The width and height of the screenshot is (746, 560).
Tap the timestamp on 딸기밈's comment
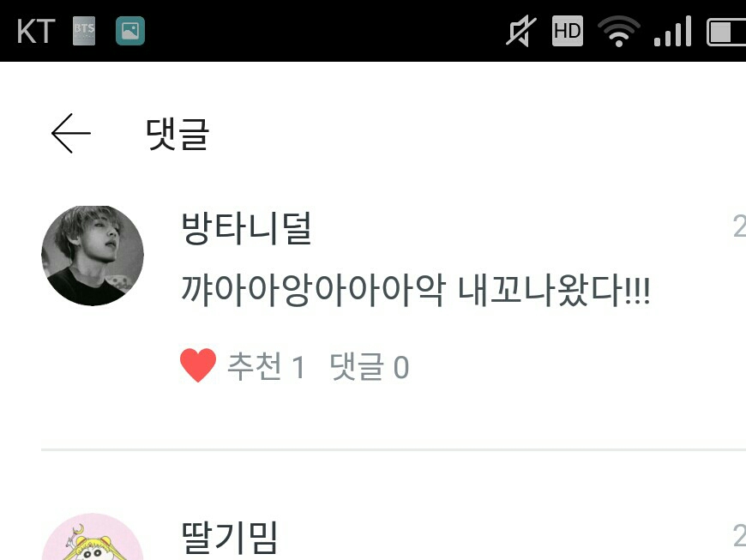(739, 535)
